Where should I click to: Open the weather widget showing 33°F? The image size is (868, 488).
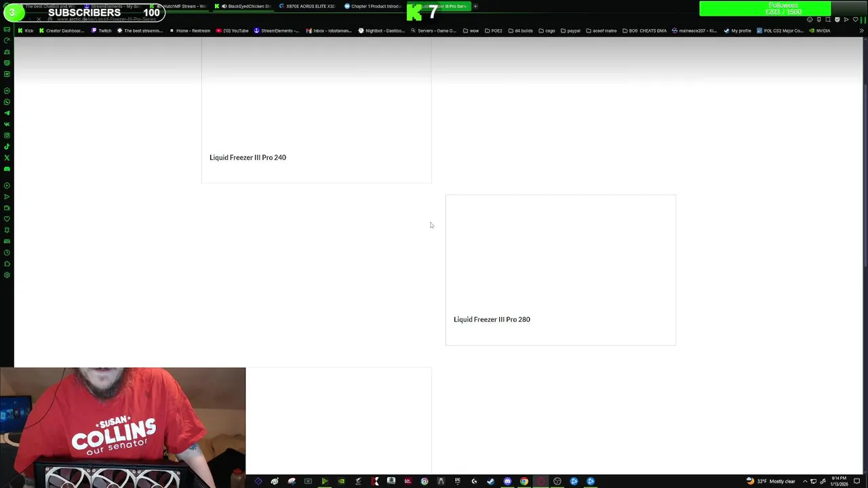tap(770, 481)
